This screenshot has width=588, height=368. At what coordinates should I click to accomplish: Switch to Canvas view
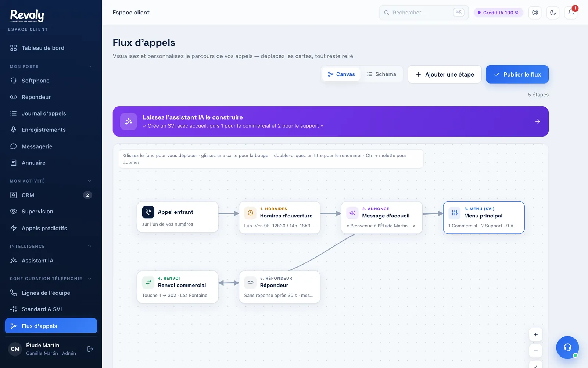341,74
